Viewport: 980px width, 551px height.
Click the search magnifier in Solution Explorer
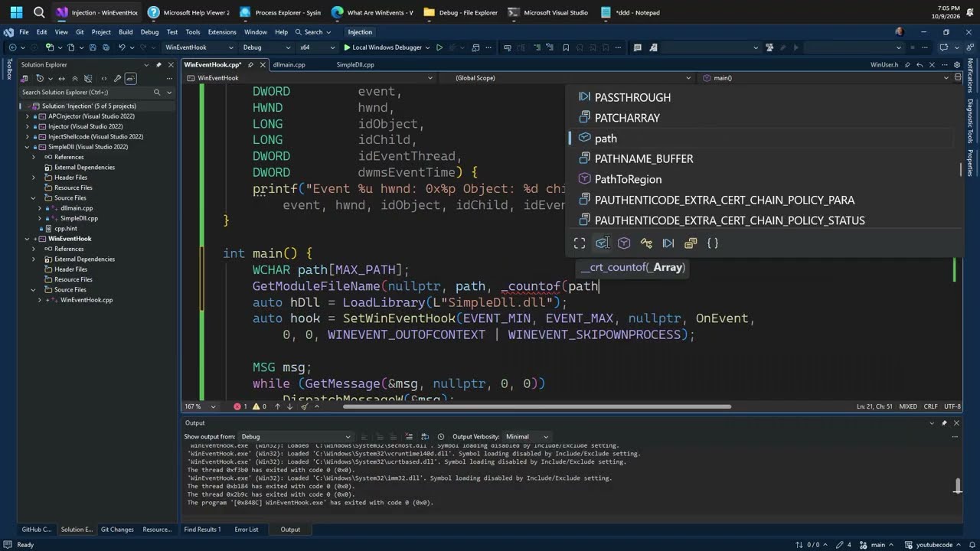[157, 92]
